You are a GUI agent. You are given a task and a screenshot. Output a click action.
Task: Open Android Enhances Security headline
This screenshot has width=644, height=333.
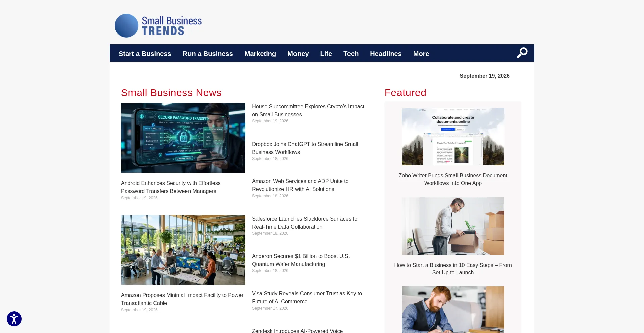pos(171,187)
